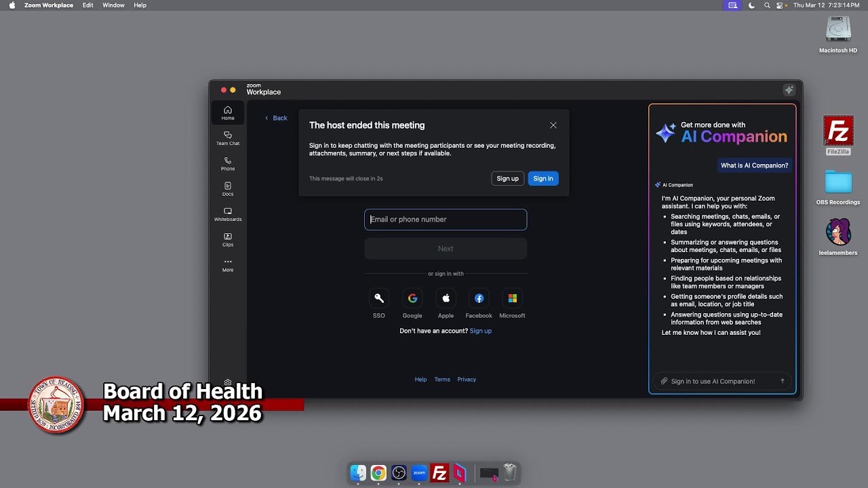This screenshot has width=868, height=488.
Task: Open the Home tab in Zoom sidebar
Action: point(228,113)
